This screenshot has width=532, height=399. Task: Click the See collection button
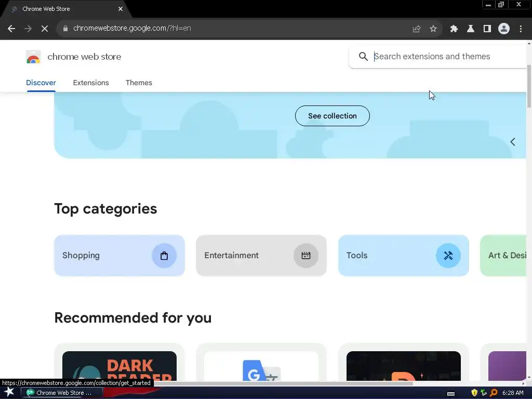click(332, 116)
